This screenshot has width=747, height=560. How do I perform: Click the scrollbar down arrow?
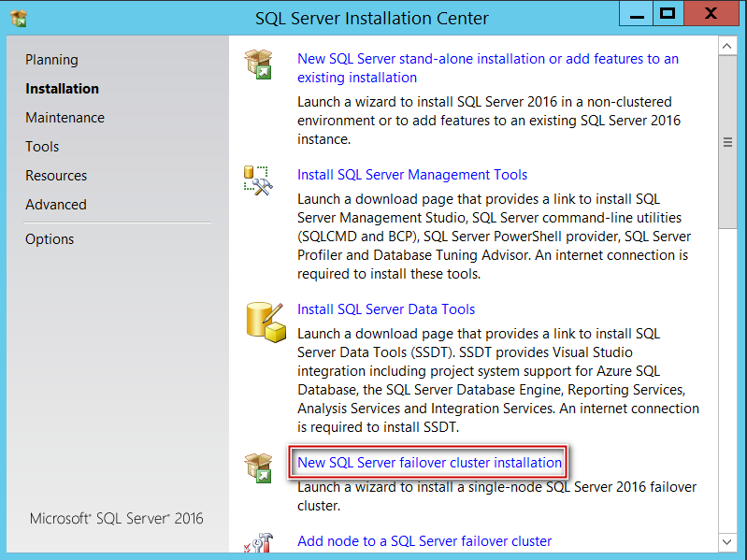(x=727, y=541)
